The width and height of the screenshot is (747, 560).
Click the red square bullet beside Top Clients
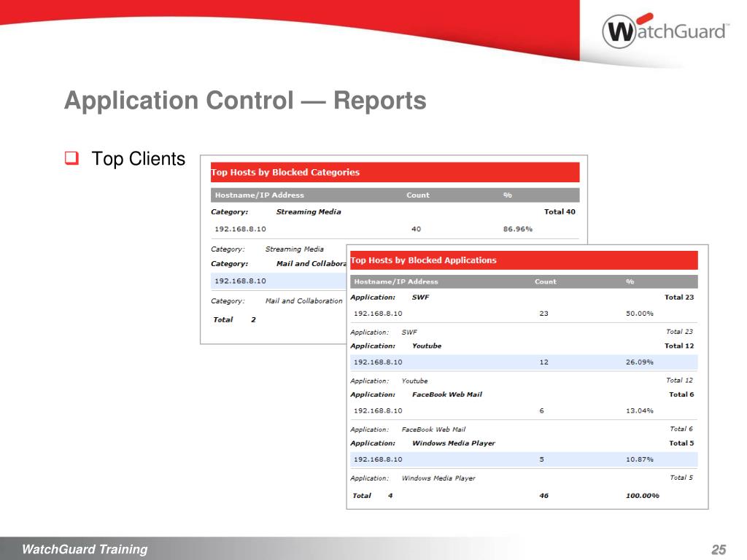point(71,157)
